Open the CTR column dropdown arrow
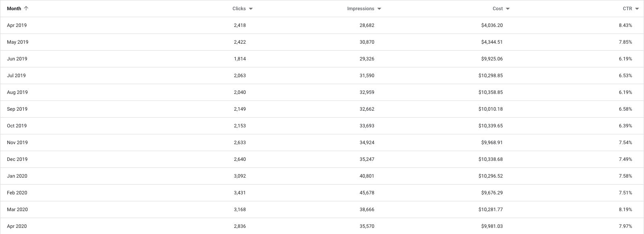Viewport: 644px width, 234px height. pos(637,9)
